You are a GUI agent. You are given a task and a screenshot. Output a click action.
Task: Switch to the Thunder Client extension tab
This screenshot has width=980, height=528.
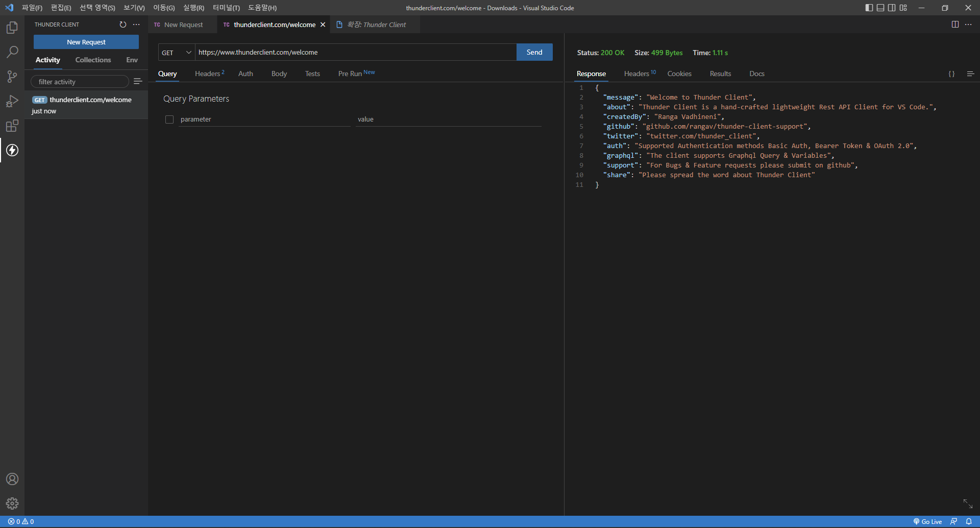[375, 25]
